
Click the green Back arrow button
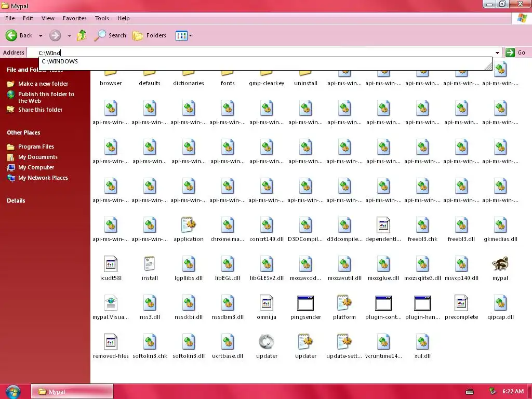(x=11, y=35)
